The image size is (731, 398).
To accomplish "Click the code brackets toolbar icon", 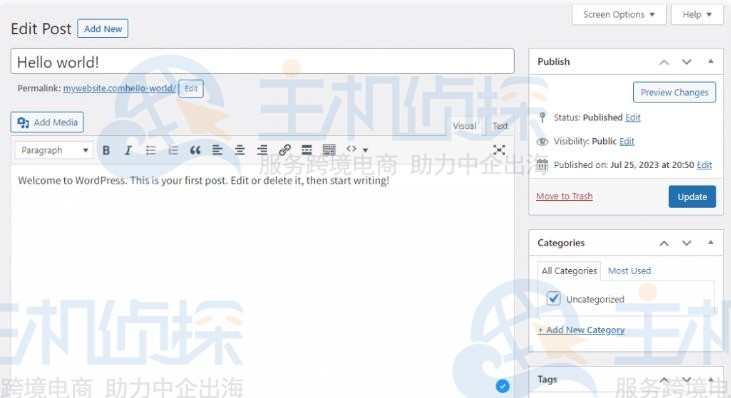I will click(352, 149).
